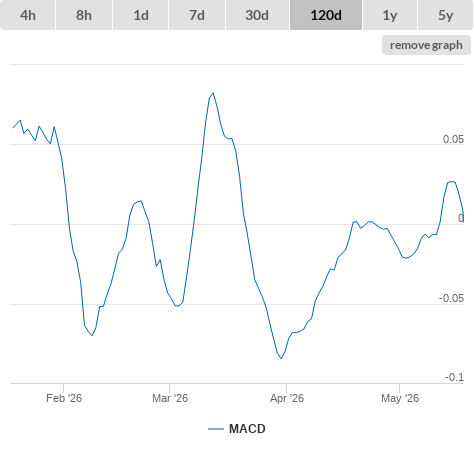Image resolution: width=474 pixels, height=455 pixels.
Task: Click the -0.1 y-axis value label
Action: pyautogui.click(x=455, y=377)
